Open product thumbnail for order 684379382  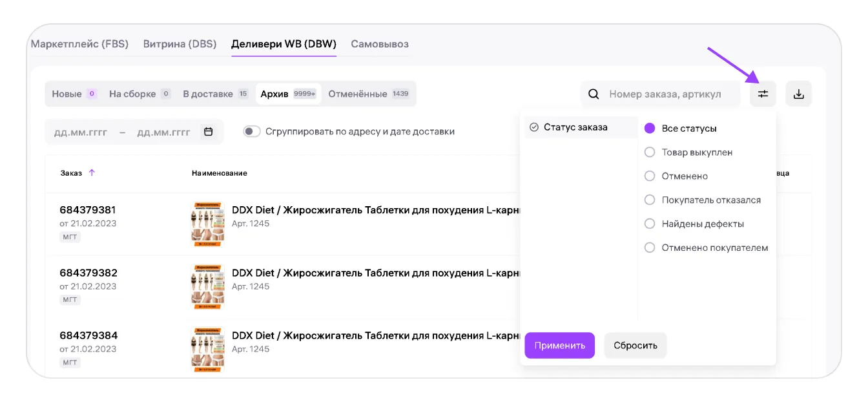click(x=208, y=287)
